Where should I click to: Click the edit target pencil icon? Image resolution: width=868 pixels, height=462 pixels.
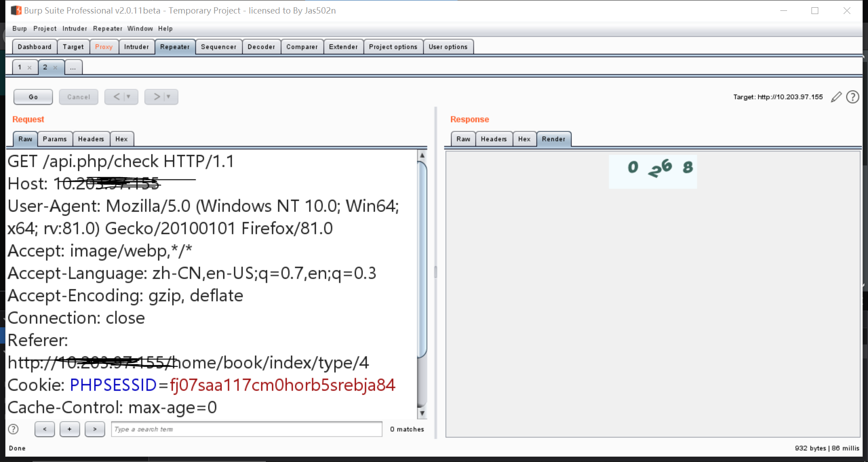[x=836, y=97]
